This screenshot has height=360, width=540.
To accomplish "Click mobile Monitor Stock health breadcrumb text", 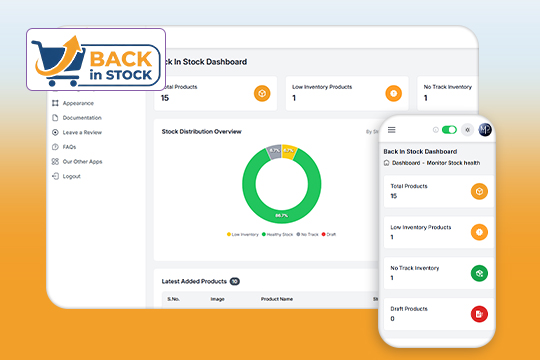I will coord(453,163).
